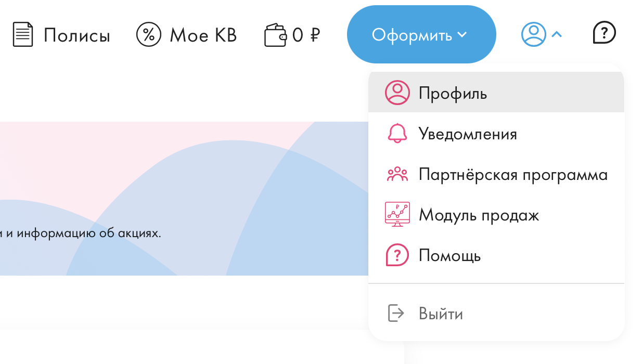
Task: Click the partner program people icon
Action: click(397, 174)
